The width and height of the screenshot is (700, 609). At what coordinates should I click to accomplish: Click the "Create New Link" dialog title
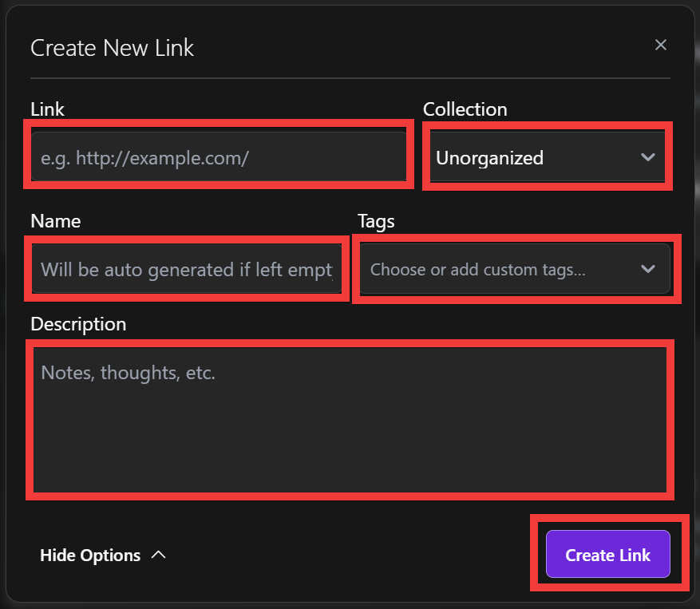[112, 48]
